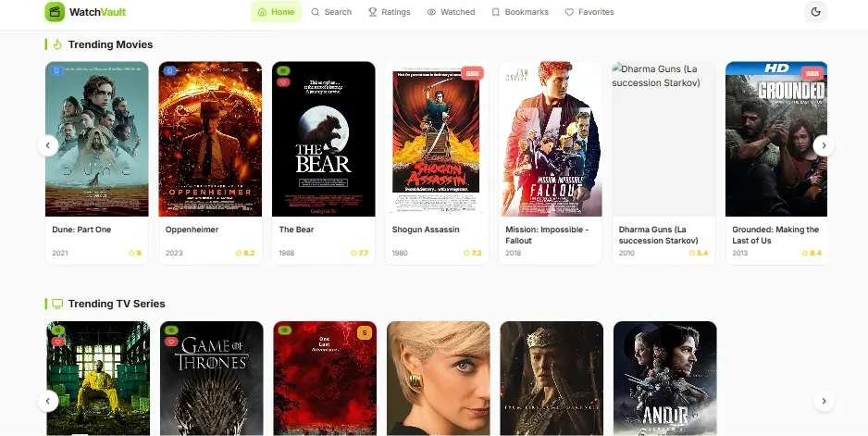
Task: Click the star rating 7.3 on Shogun Assassin
Action: (x=472, y=253)
